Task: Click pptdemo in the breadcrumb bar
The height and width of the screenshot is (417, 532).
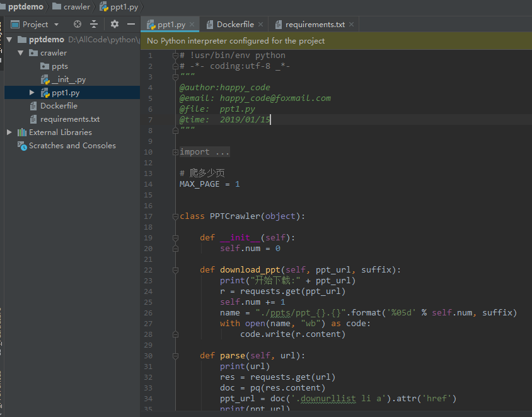Action: coord(26,7)
